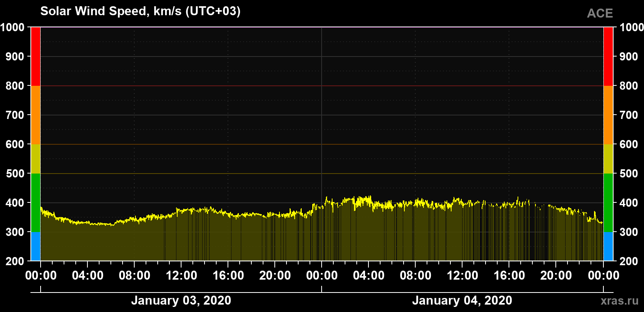Viewport: 644px width, 312px height.
Task: Click the yellow band on left scale
Action: point(36,159)
